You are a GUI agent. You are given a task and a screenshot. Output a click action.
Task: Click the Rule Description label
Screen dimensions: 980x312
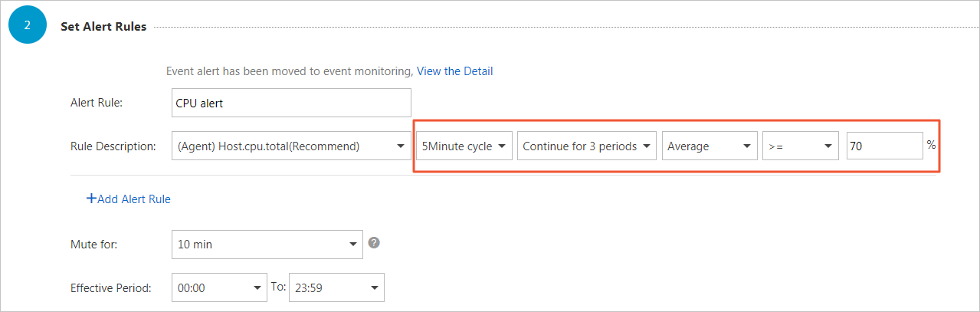[113, 146]
